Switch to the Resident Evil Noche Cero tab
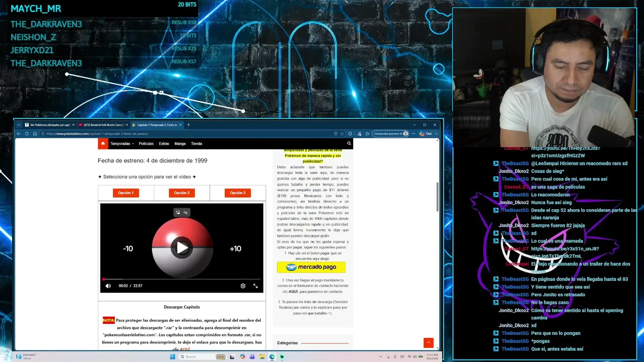Screen dimensions: 644x362 [103, 125]
